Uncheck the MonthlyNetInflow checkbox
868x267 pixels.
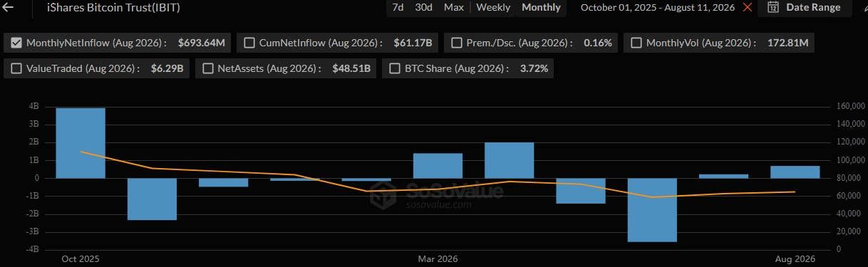17,43
